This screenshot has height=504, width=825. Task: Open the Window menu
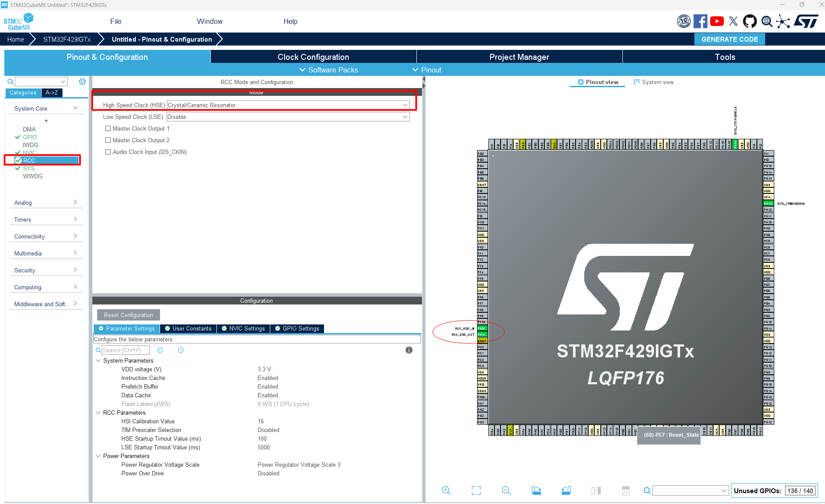210,21
